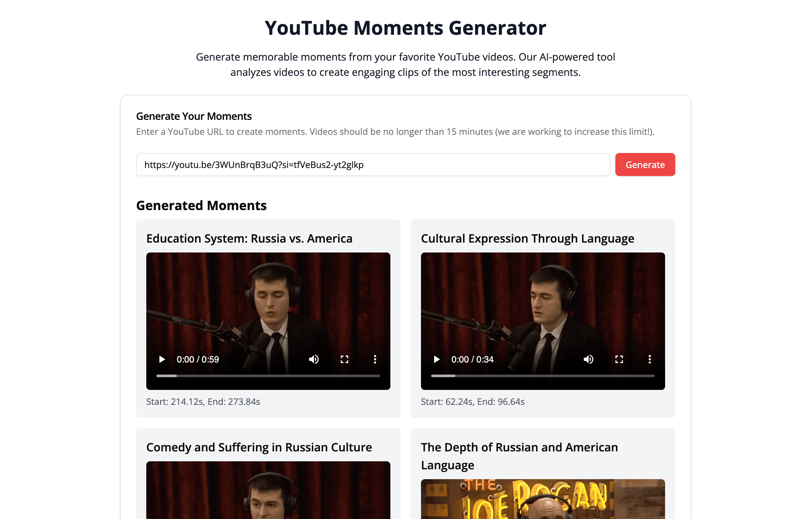Click the Education System video frame
The image size is (812, 519).
(268, 303)
